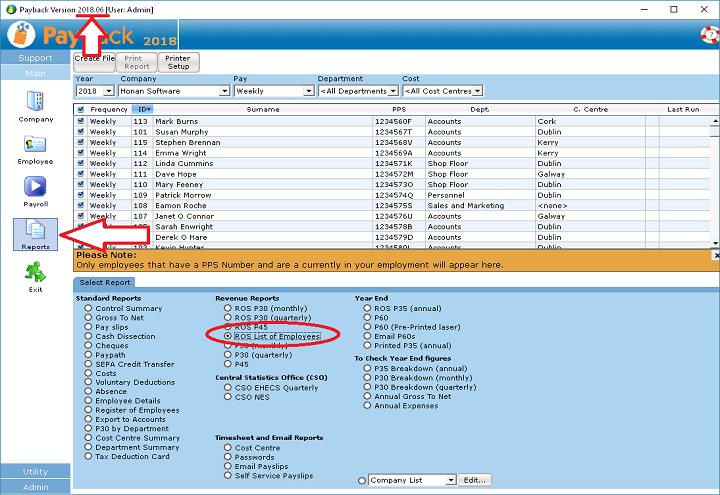Viewport: 720px width, 495px height.
Task: Select the Self Service Payslips report
Action: [228, 475]
